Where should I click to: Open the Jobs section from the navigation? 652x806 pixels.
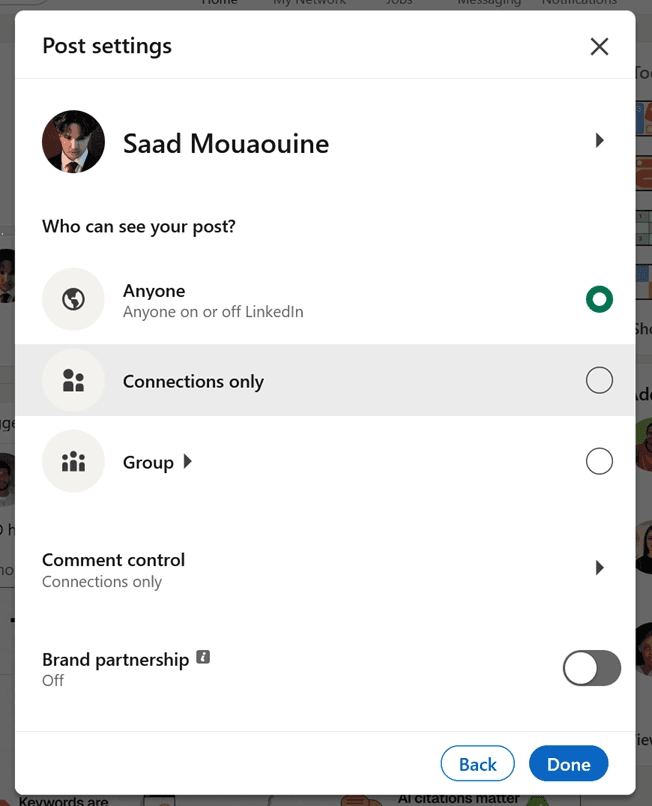[x=399, y=3]
